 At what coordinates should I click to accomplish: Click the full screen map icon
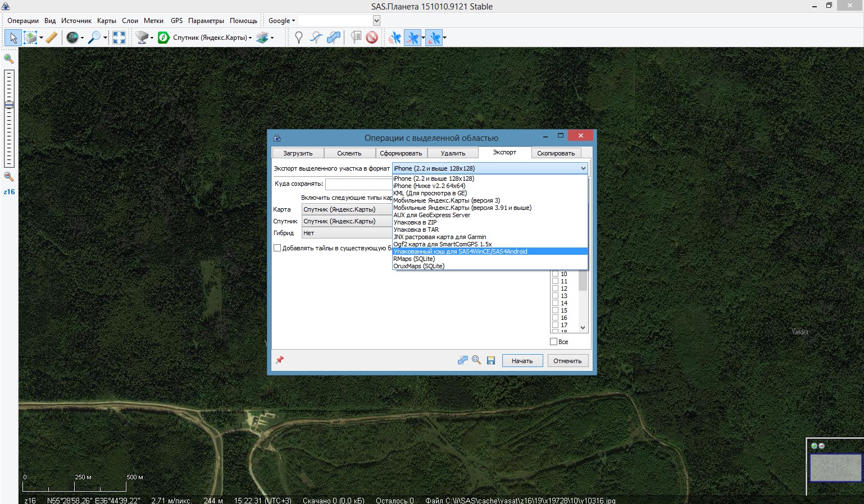119,38
